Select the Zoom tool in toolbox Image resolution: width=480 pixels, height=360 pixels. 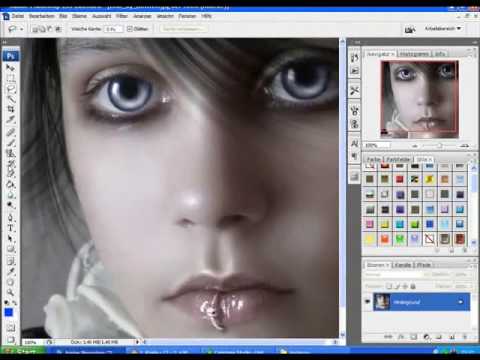10,293
